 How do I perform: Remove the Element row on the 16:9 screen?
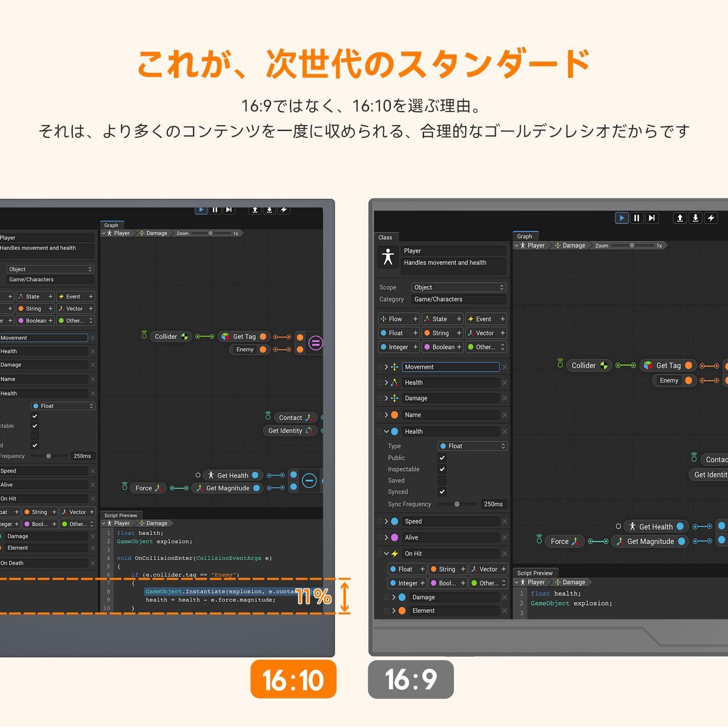[505, 611]
